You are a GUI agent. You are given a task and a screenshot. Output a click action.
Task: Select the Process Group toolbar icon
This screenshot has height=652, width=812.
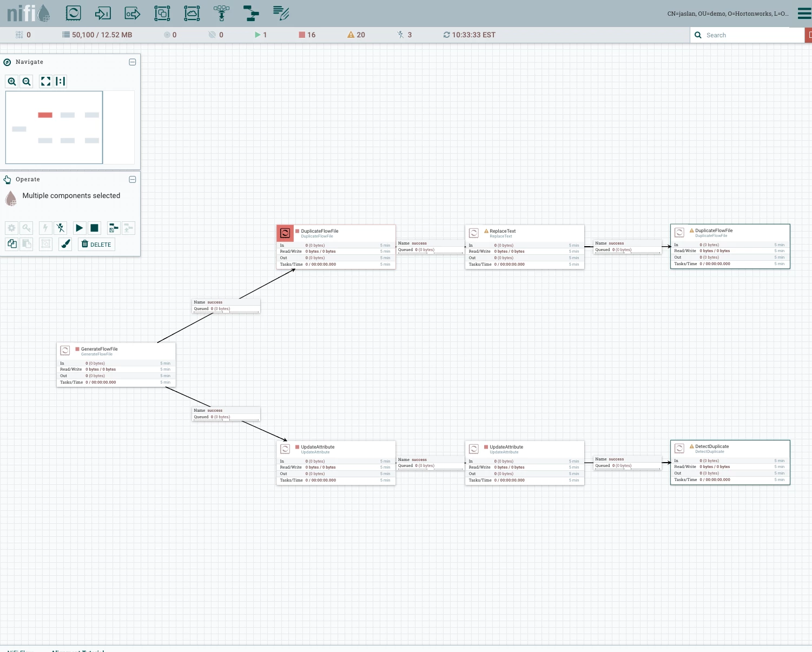(162, 13)
